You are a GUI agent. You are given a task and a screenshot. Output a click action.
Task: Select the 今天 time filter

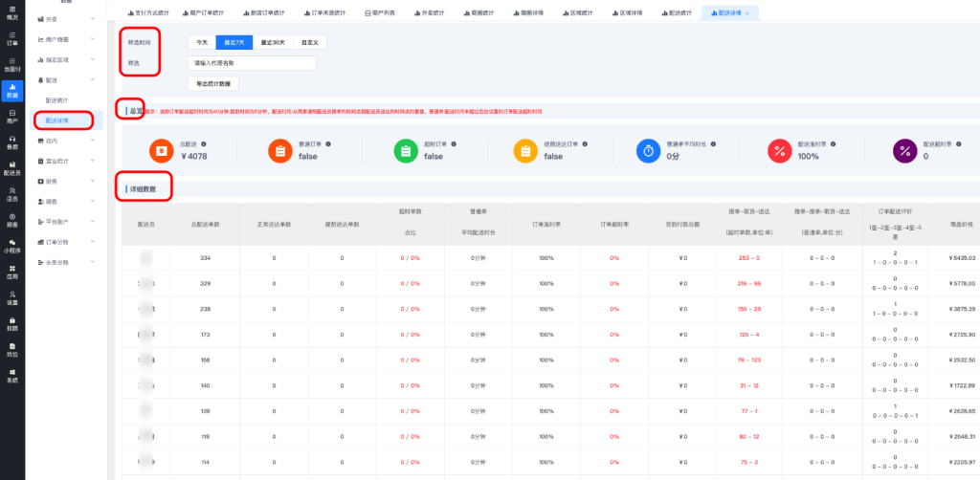[x=201, y=43]
